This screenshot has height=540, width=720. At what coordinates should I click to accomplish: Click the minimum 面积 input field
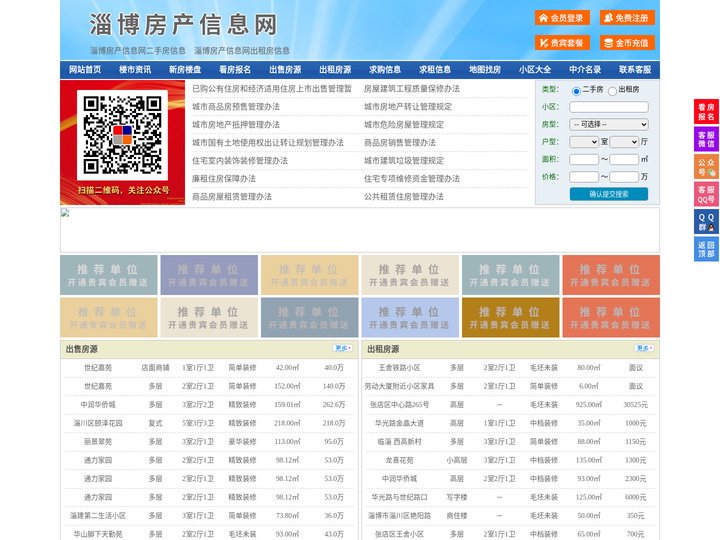584,159
